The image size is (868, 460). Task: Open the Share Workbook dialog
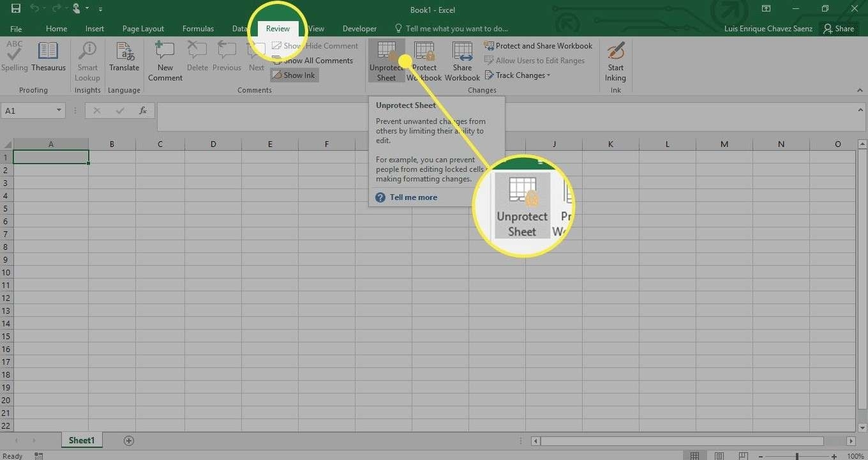[x=462, y=61]
